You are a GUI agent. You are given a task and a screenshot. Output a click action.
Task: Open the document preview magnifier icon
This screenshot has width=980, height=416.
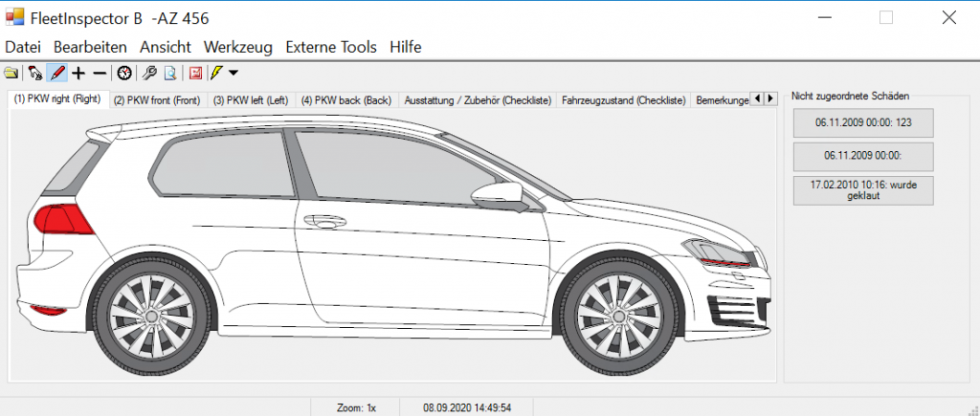170,74
